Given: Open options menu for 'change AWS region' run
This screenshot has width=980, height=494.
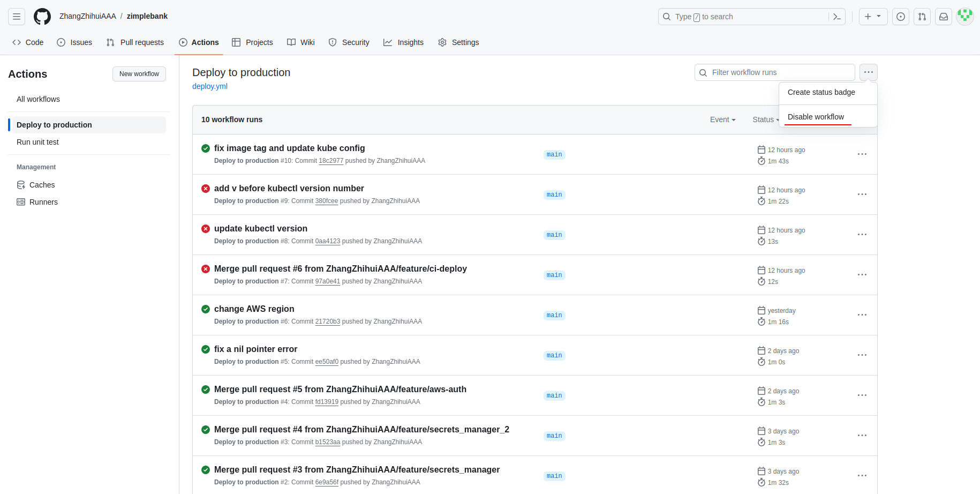Looking at the screenshot, I should [862, 315].
